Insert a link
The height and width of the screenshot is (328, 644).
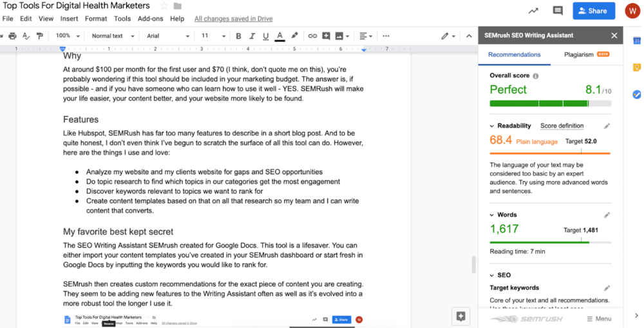tap(312, 36)
